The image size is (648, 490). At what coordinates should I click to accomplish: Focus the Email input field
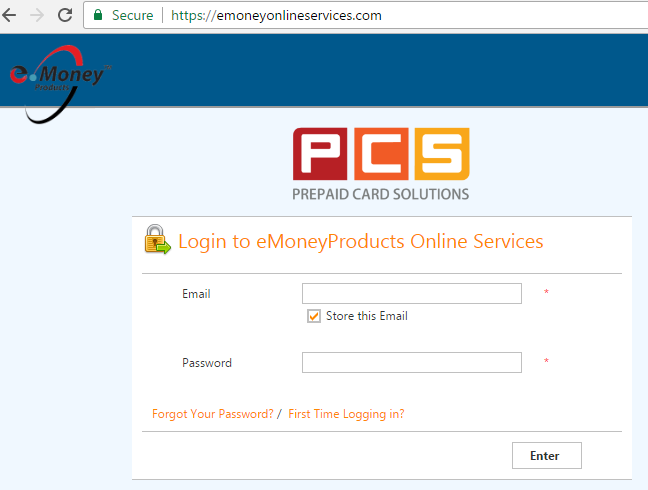(x=412, y=293)
